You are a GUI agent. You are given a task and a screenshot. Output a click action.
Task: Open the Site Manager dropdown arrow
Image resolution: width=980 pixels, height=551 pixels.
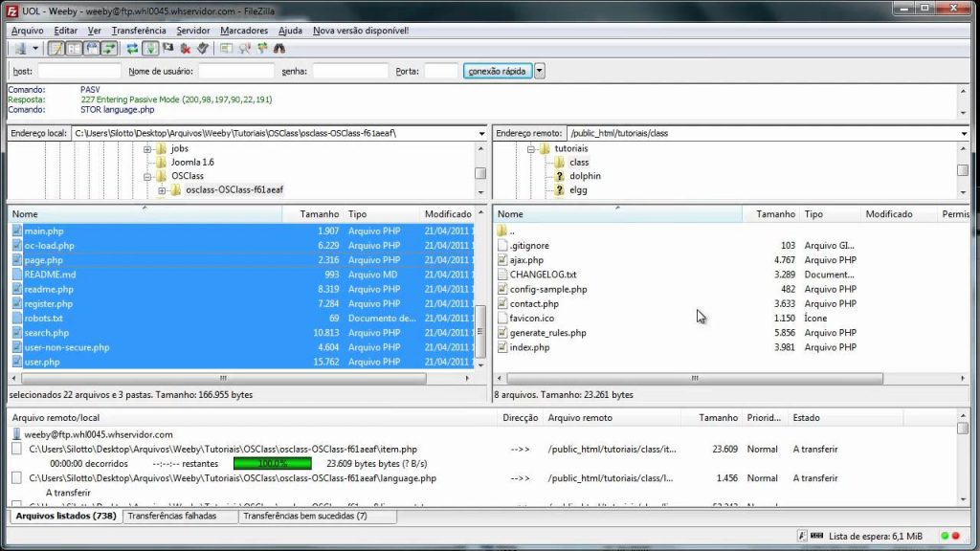35,48
